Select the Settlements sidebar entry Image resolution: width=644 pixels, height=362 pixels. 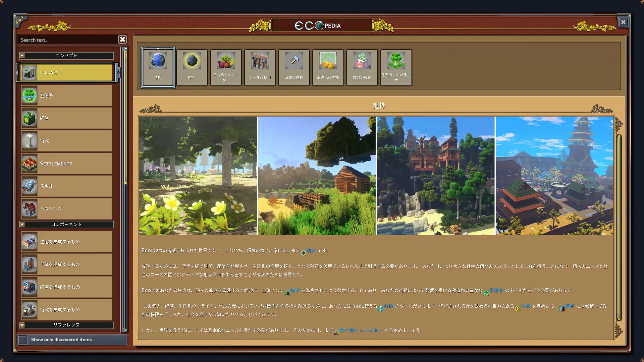tap(66, 164)
